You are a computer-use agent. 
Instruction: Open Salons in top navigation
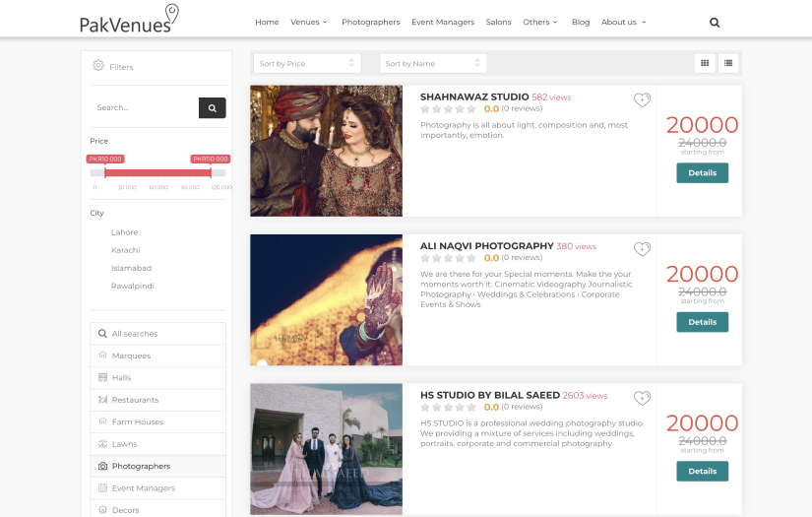pos(498,22)
